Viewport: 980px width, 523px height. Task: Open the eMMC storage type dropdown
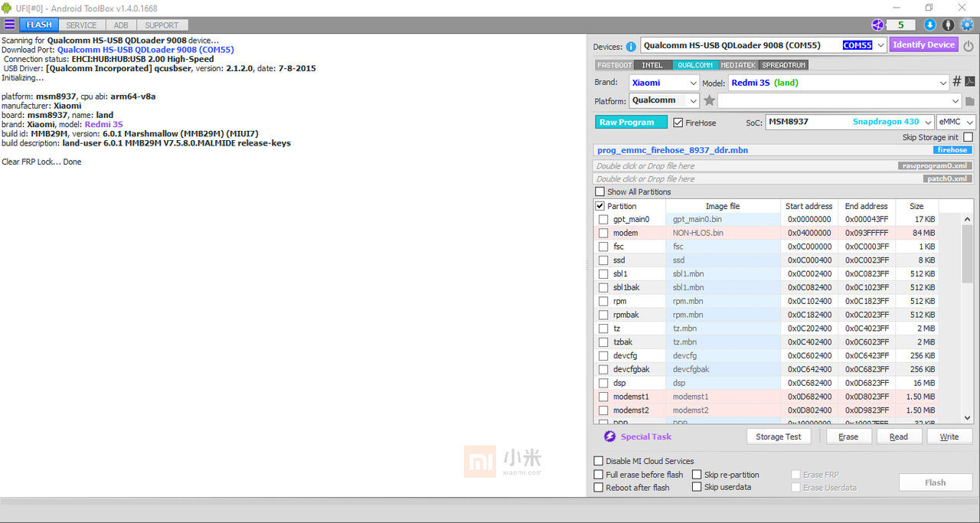pyautogui.click(x=969, y=123)
